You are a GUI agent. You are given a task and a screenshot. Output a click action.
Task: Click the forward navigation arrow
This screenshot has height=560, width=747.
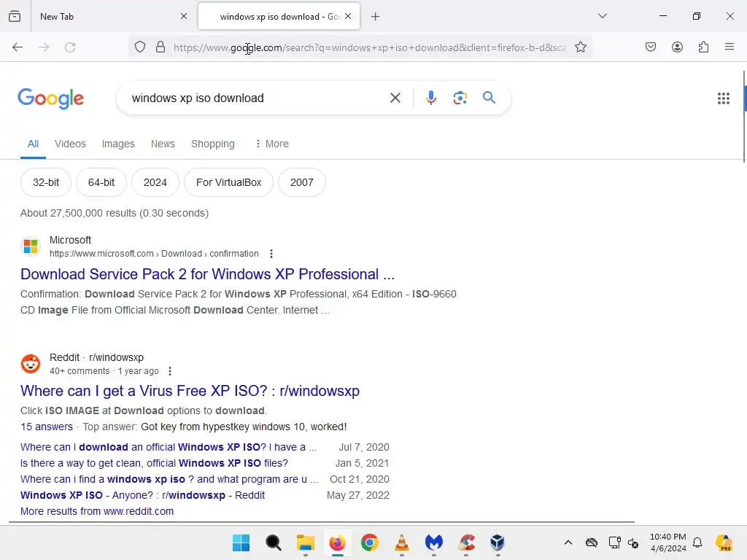(x=44, y=47)
